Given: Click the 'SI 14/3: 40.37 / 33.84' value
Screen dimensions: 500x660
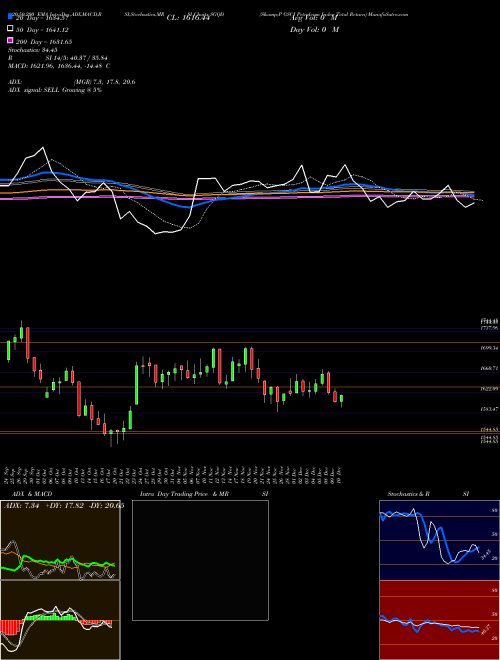Looking at the screenshot, I should (x=76, y=58).
